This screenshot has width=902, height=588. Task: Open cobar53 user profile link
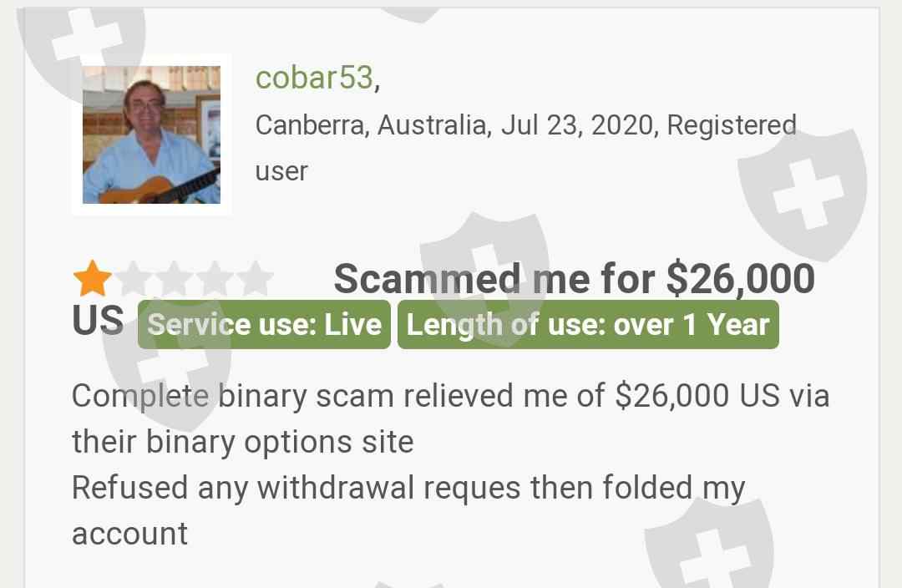click(x=314, y=78)
